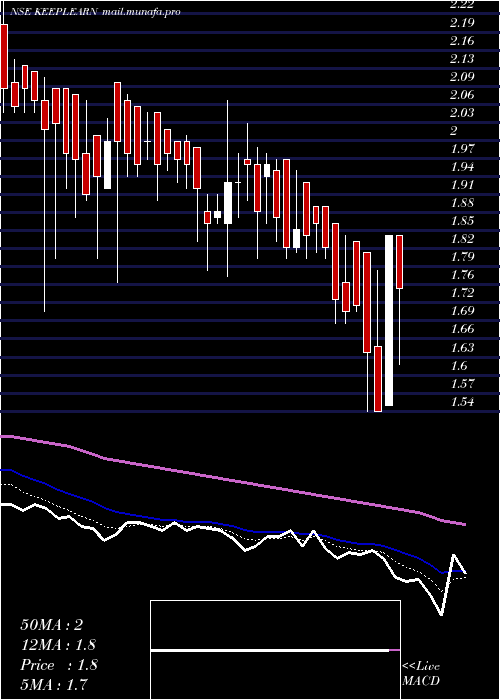Click the final red candlestick on the chart
This screenshot has height=700, width=500.
(400, 262)
